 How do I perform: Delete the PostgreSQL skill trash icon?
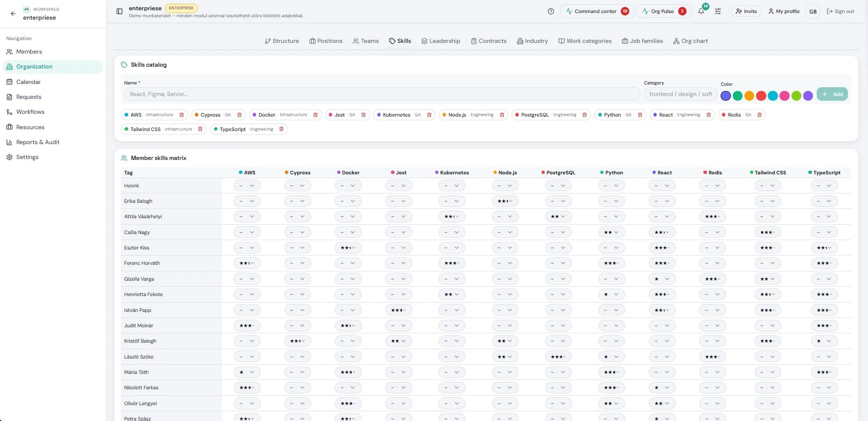(x=584, y=115)
